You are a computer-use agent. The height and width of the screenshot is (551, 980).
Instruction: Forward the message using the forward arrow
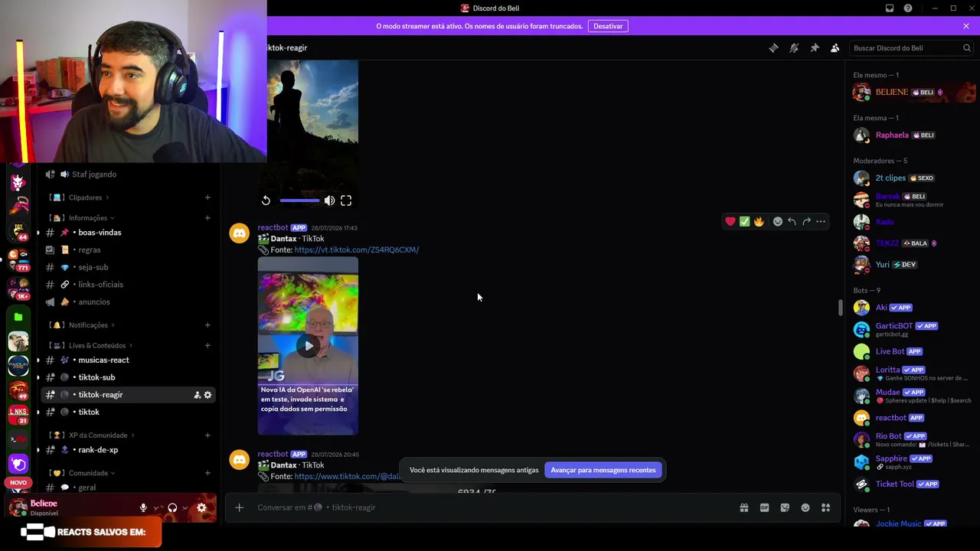coord(806,222)
